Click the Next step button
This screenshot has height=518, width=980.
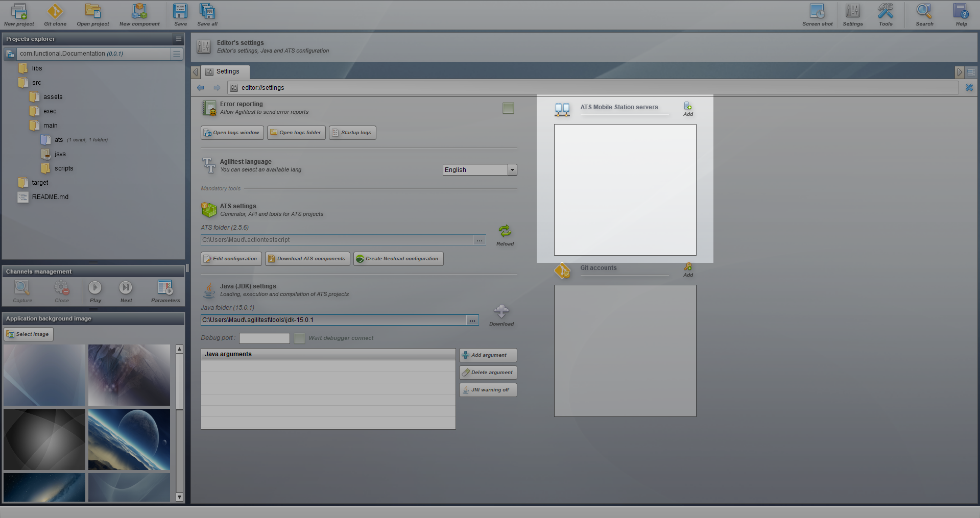click(x=126, y=291)
